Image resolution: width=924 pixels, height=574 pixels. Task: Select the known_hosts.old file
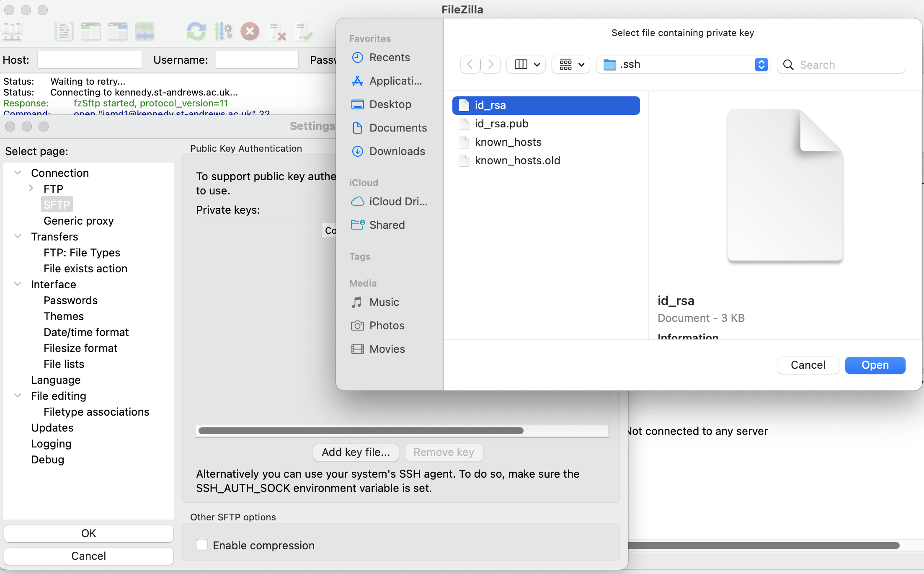[x=546, y=160]
